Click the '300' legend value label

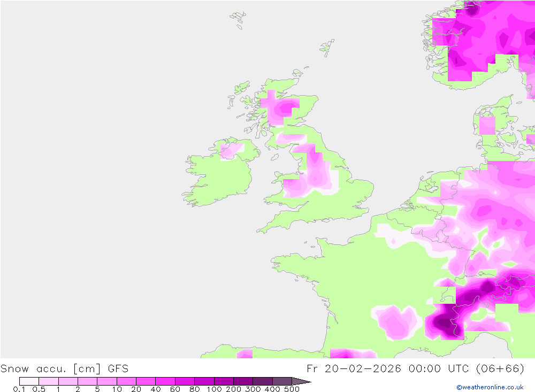click(253, 389)
